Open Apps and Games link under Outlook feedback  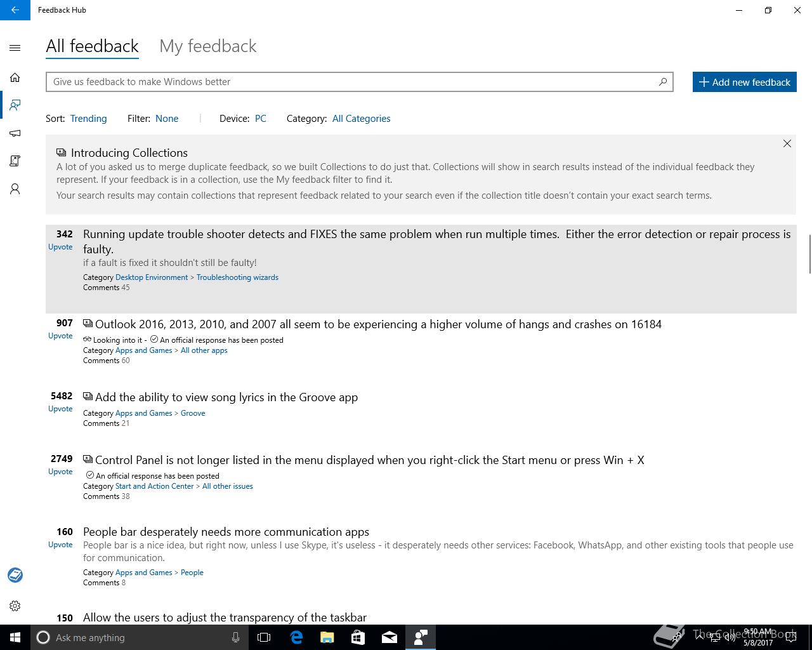click(143, 350)
